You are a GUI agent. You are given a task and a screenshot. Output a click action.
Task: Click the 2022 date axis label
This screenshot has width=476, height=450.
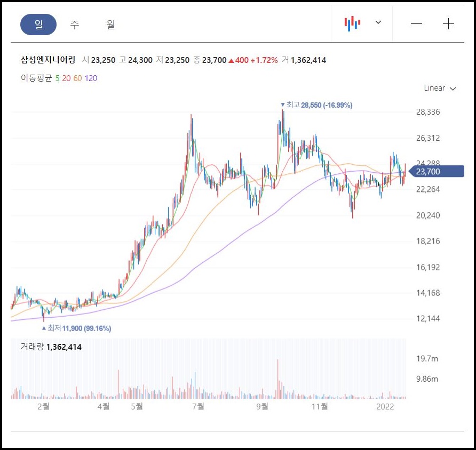point(385,407)
